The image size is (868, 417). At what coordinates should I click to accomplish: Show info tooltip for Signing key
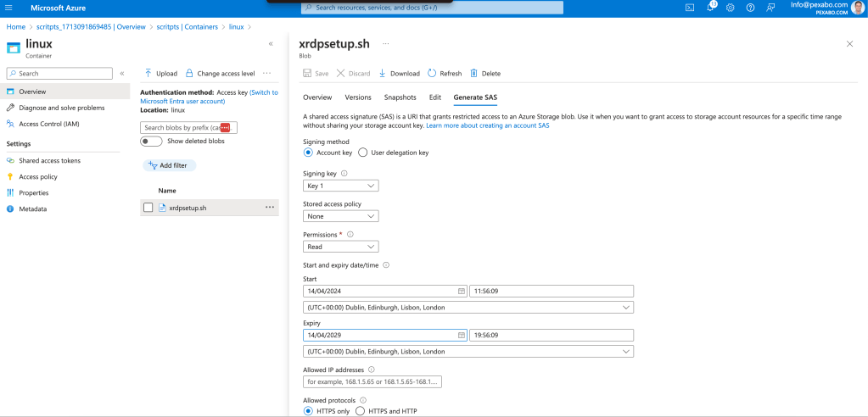(x=344, y=173)
